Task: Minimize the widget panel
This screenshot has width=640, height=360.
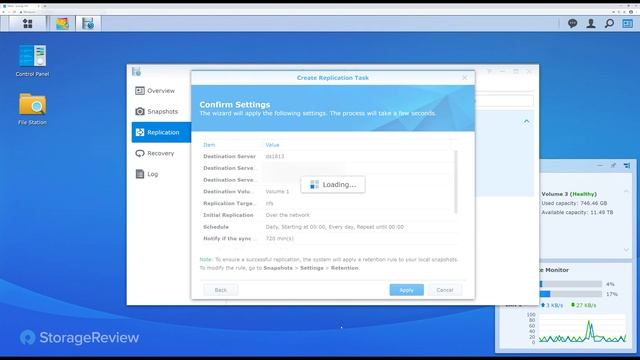Action: [x=600, y=165]
